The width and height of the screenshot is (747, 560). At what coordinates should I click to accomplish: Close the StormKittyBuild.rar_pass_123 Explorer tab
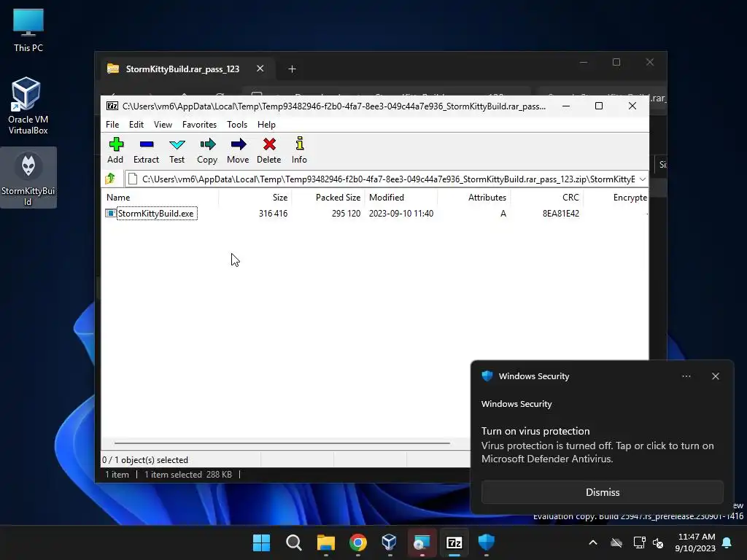coord(260,69)
